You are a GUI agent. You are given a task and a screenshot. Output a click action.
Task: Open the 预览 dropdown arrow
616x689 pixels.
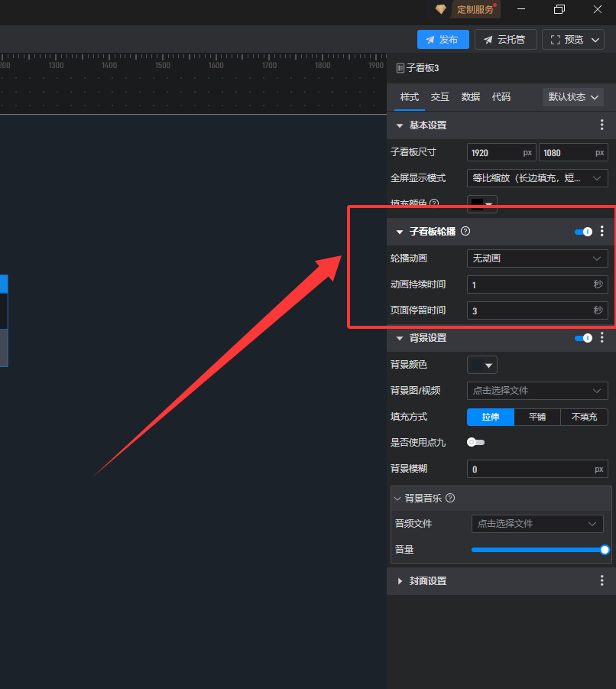tap(595, 40)
